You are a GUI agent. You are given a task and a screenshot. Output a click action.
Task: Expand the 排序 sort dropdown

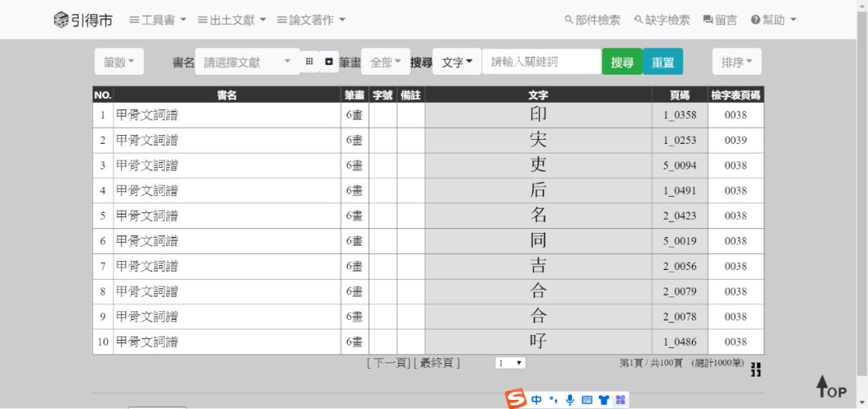(x=737, y=62)
